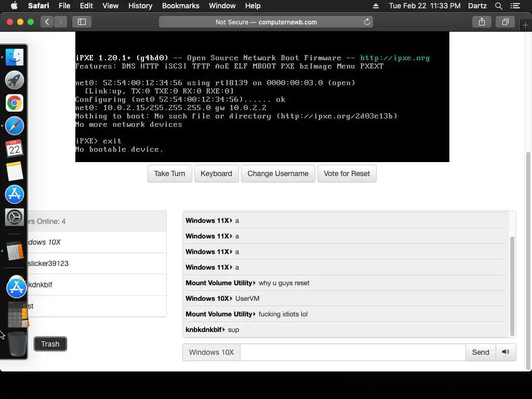Go forward with Safari forward arrow
Image resolution: width=532 pixels, height=399 pixels.
click(x=60, y=22)
